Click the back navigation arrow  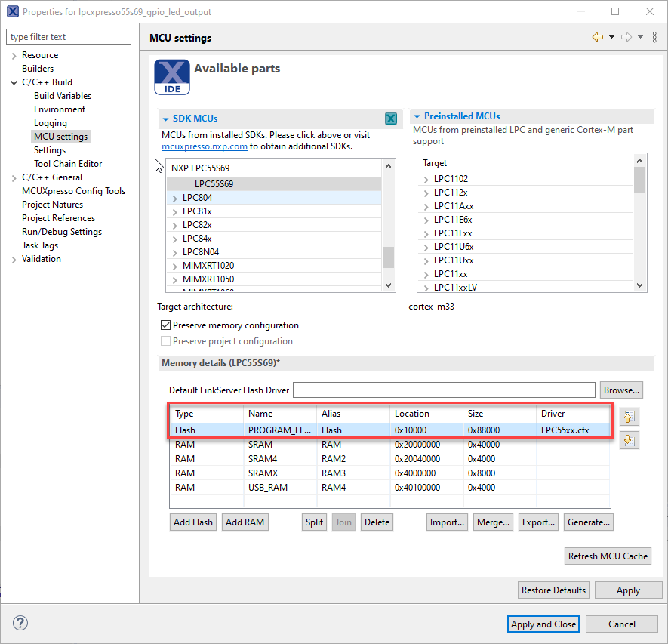pos(599,36)
